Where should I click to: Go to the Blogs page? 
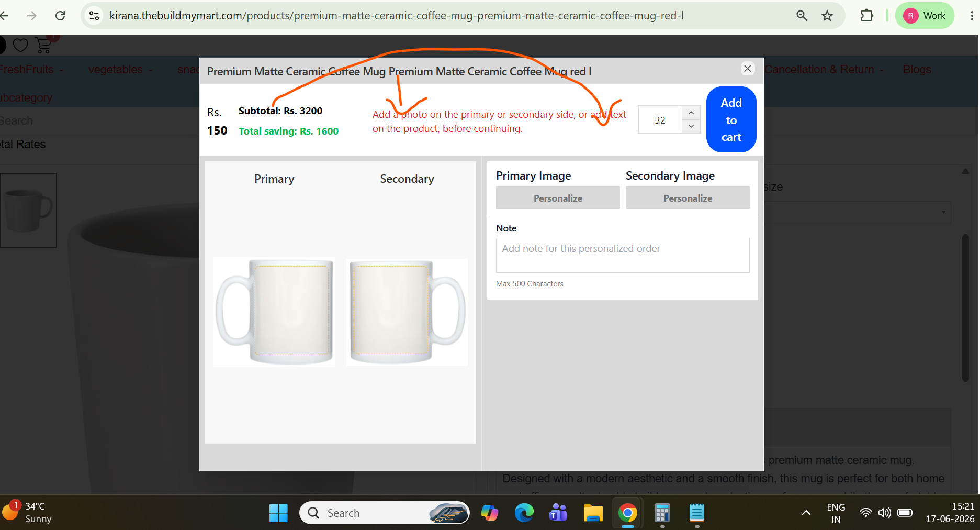coord(917,70)
